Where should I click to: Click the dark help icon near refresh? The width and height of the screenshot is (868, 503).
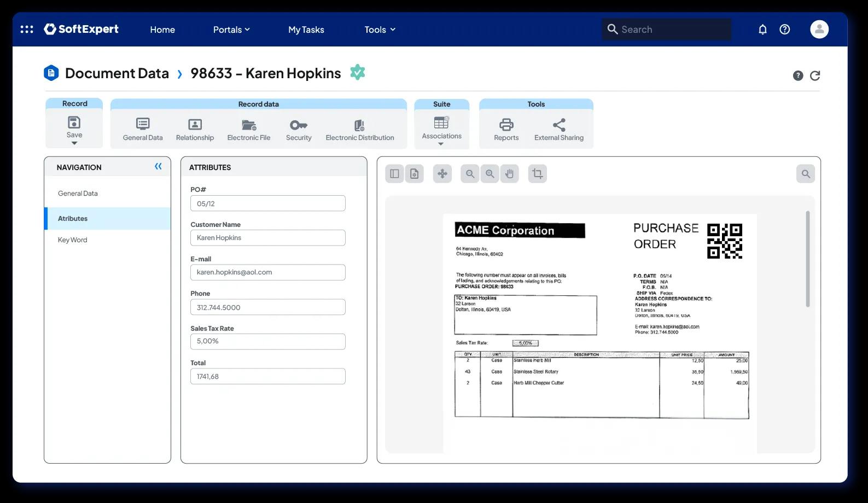798,75
